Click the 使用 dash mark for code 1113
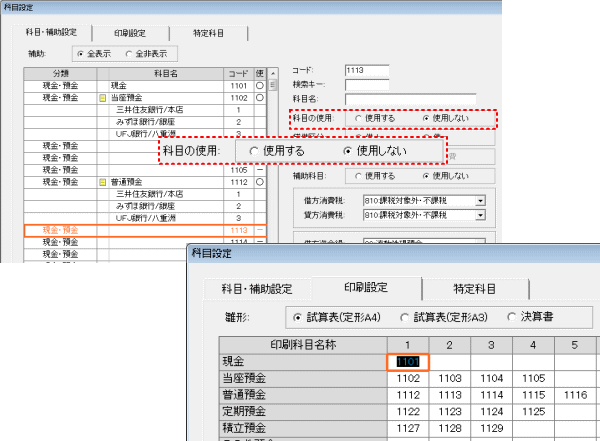The height and width of the screenshot is (441, 600). 260,230
